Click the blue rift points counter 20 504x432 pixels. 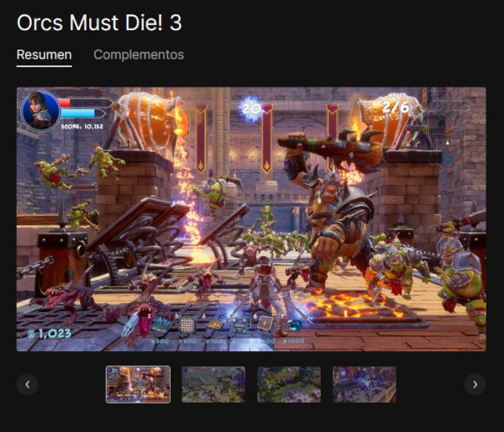coord(252,108)
